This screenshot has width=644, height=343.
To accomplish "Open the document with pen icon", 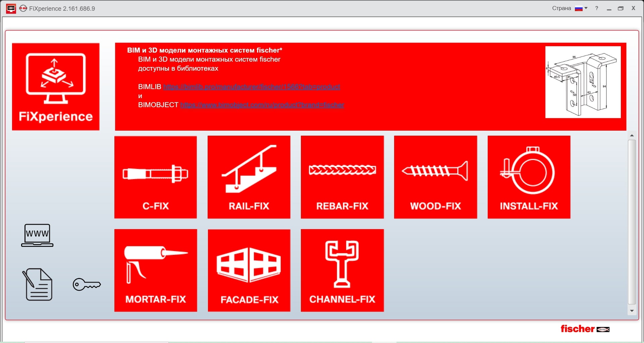I will [38, 284].
